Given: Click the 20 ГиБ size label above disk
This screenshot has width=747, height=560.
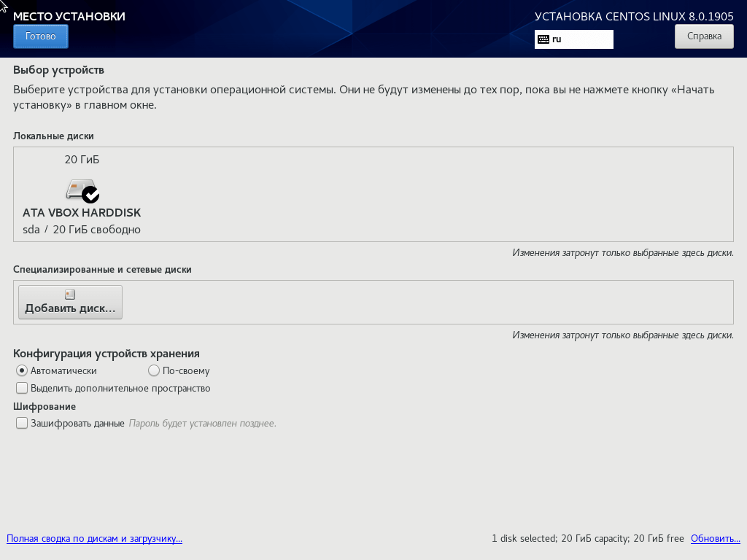Looking at the screenshot, I should (82, 160).
